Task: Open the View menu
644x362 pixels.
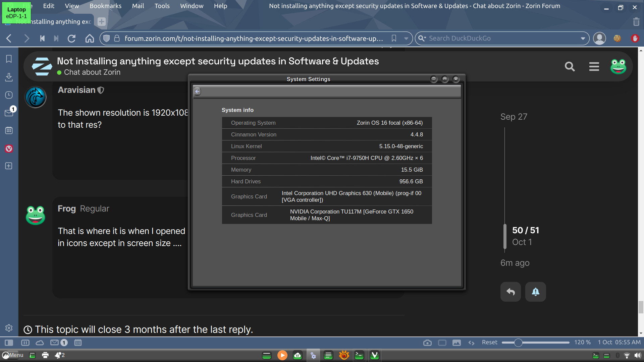Action: [72, 6]
